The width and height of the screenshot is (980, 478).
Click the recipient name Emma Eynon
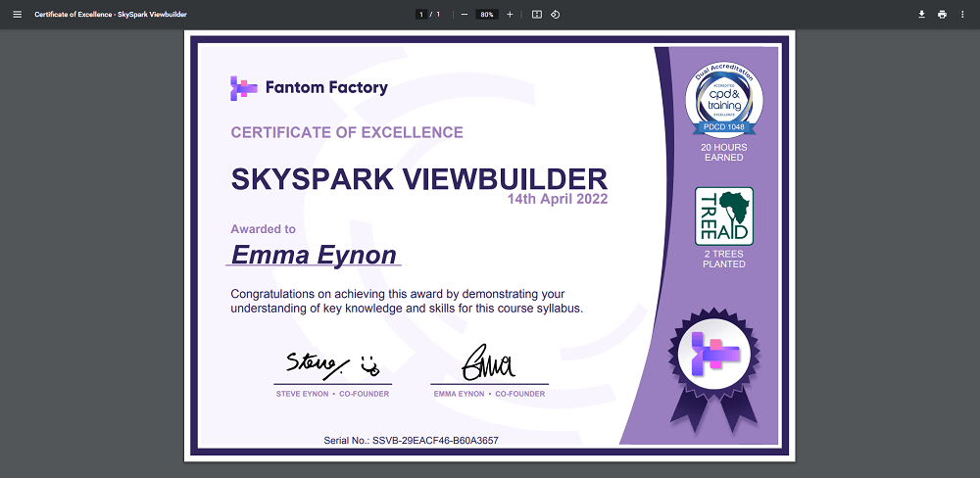[314, 255]
